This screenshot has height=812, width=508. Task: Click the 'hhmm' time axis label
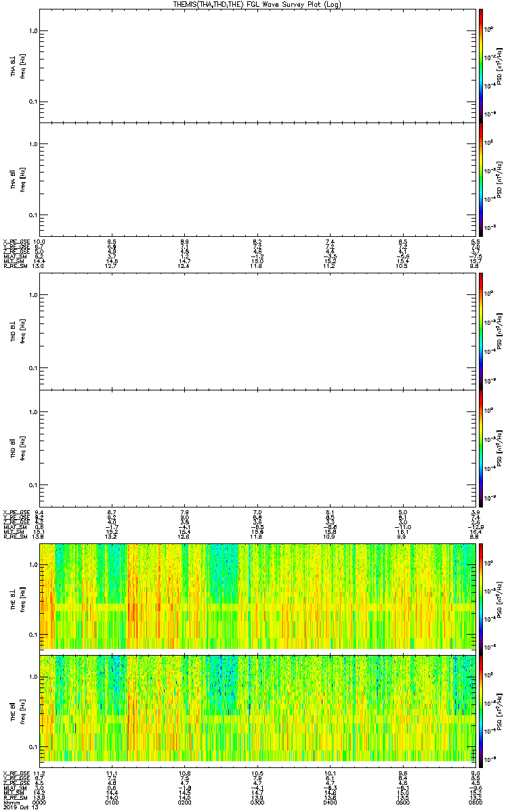11,803
